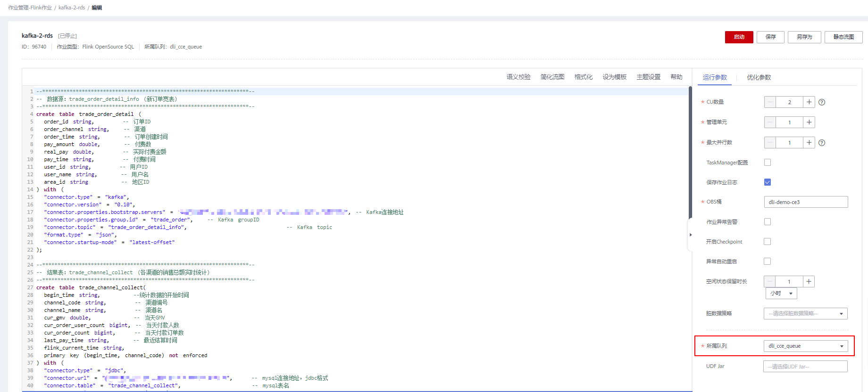
Task: Click the 管理单元 number field
Action: (x=789, y=122)
